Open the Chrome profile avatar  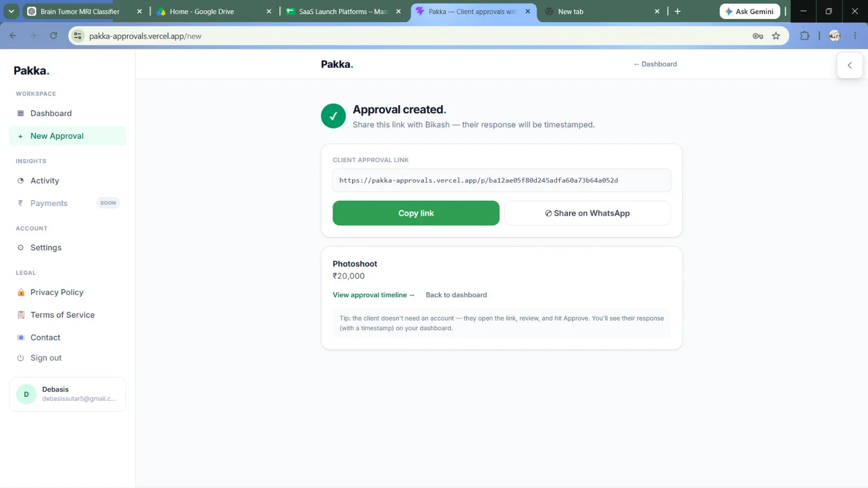835,36
